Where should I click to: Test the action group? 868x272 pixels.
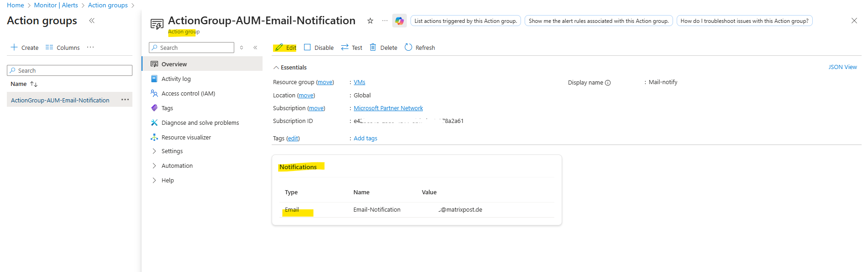point(352,48)
